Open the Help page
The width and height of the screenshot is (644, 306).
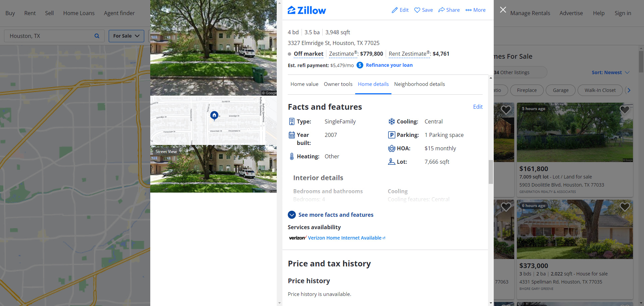point(599,13)
